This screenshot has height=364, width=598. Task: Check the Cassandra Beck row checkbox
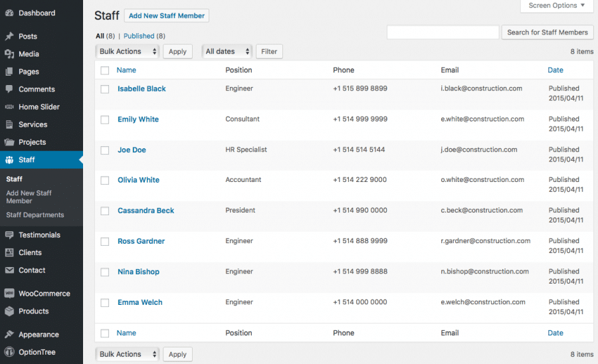pos(105,211)
